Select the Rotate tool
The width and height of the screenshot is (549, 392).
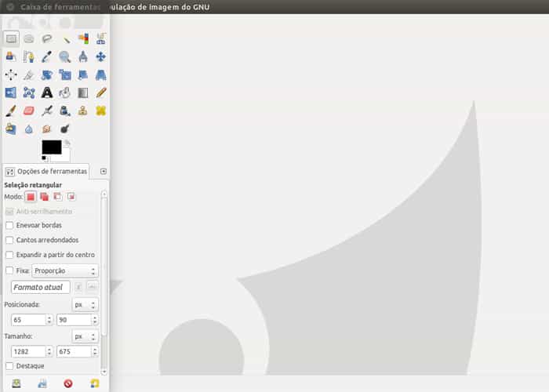coord(47,74)
